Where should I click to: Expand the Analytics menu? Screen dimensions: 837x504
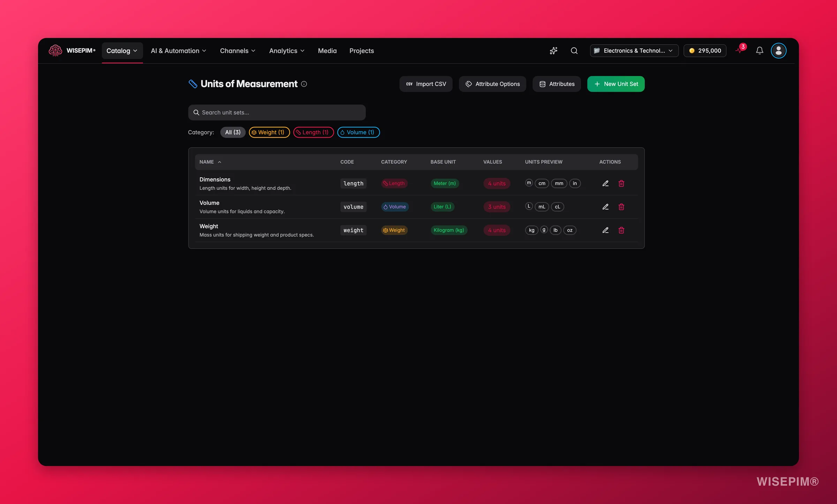pos(287,51)
